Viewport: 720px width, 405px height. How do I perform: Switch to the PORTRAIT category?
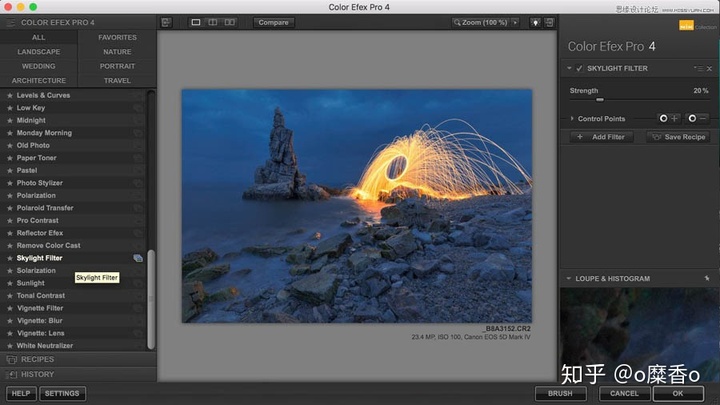(118, 66)
